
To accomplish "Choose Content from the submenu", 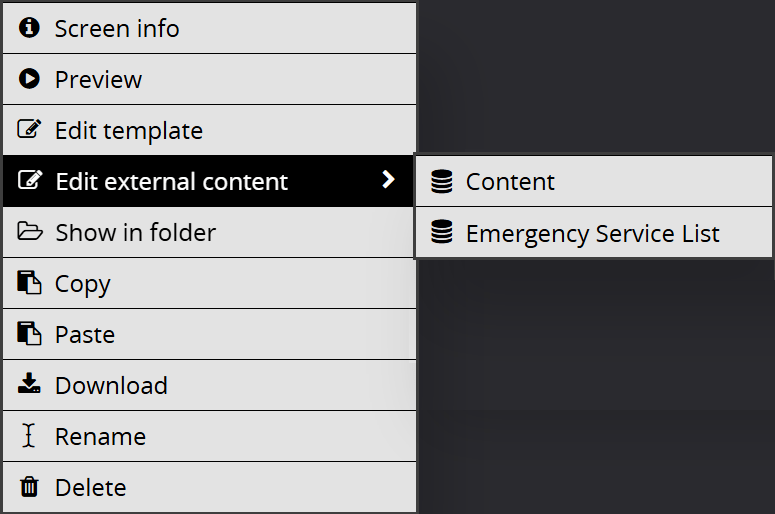I will 594,181.
